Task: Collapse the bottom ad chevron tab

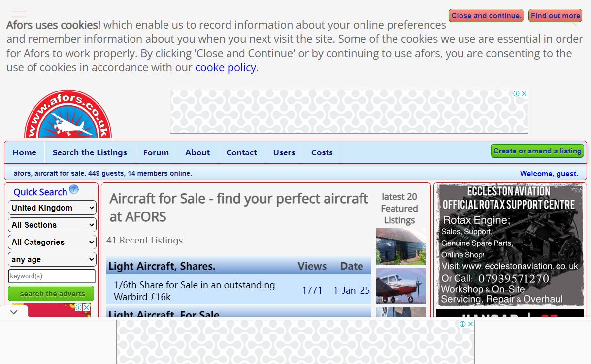Action: 14,312
